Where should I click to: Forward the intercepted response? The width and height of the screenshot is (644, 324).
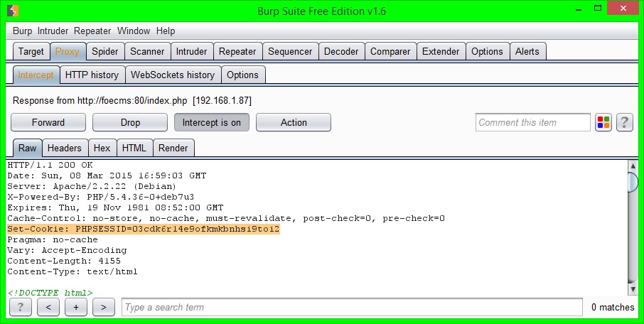[48, 122]
